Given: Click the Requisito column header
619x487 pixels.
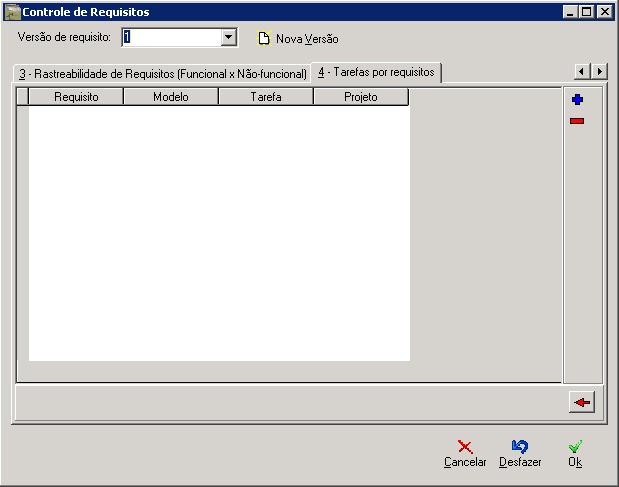Looking at the screenshot, I should [76, 97].
